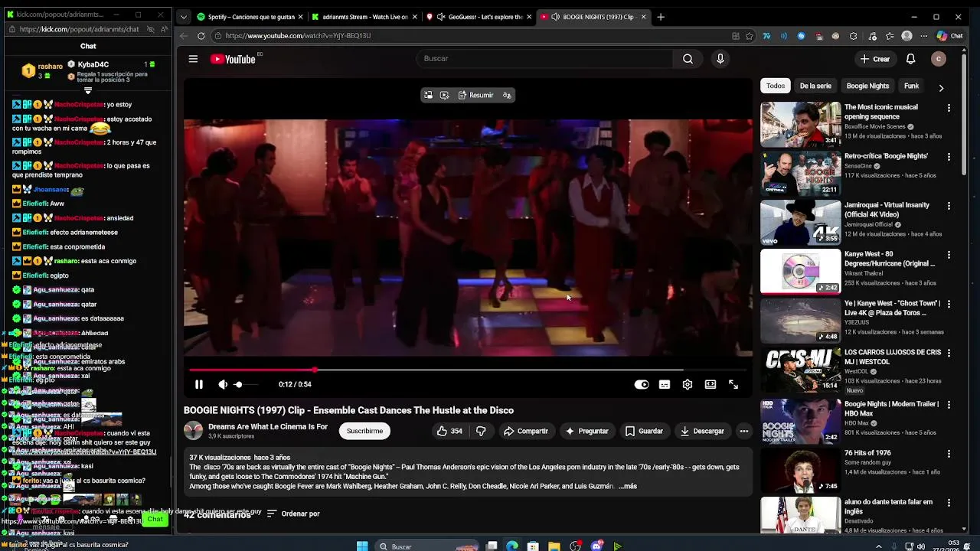This screenshot has height=551, width=980.
Task: Open new browser tab with plus
Action: tap(660, 17)
